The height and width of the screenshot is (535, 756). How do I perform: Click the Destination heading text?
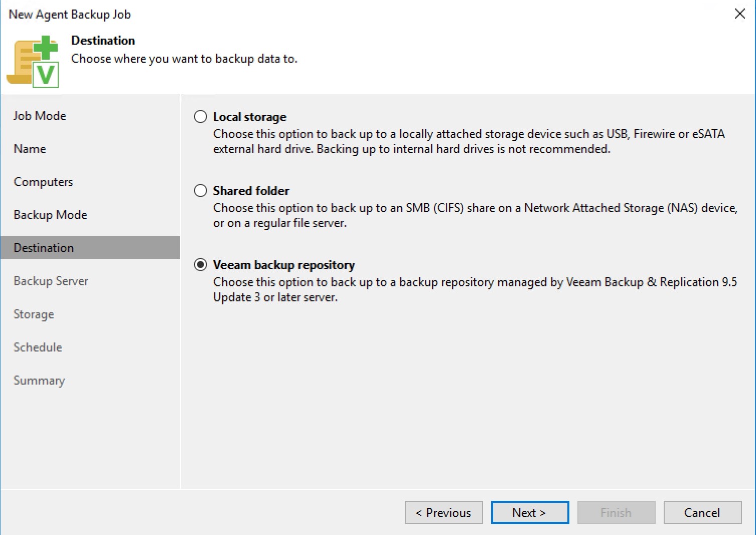click(x=102, y=40)
